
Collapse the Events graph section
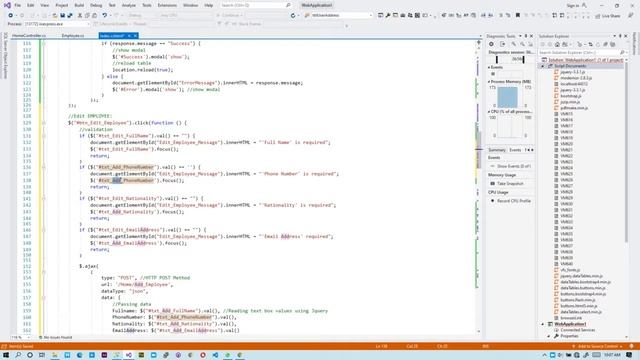tap(489, 67)
